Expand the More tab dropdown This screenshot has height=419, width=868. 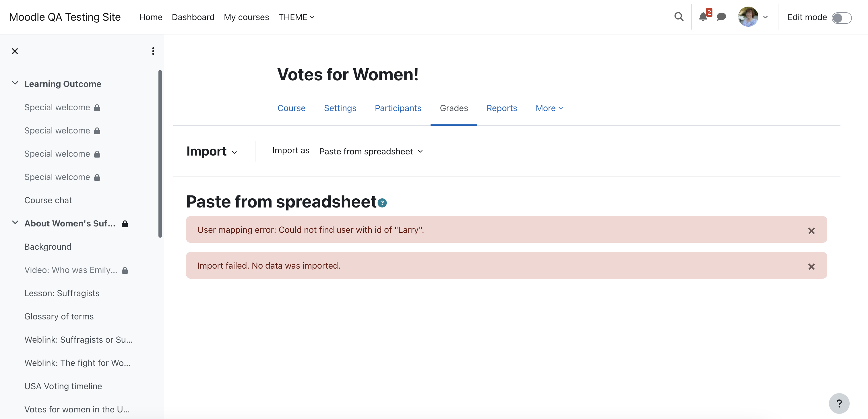(549, 108)
